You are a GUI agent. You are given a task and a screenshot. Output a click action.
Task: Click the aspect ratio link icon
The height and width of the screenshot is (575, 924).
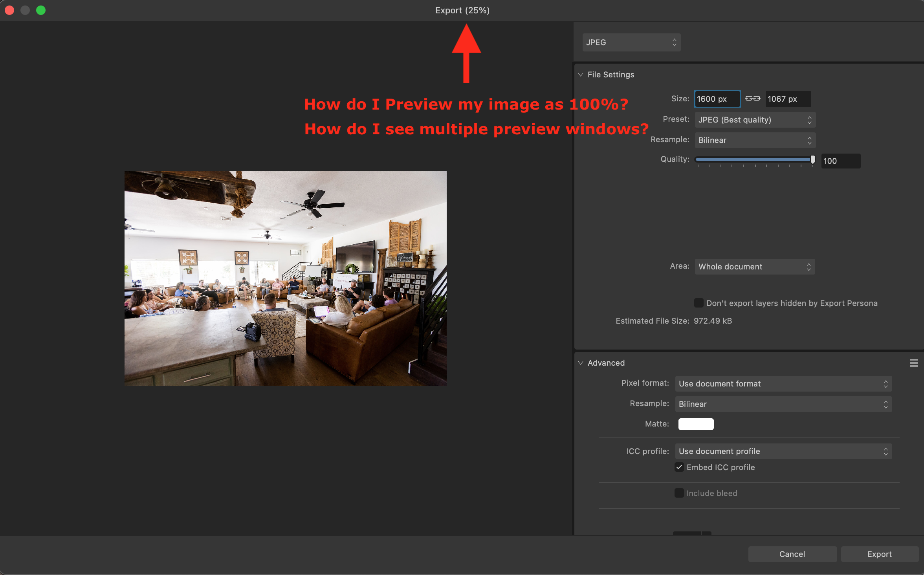(753, 98)
